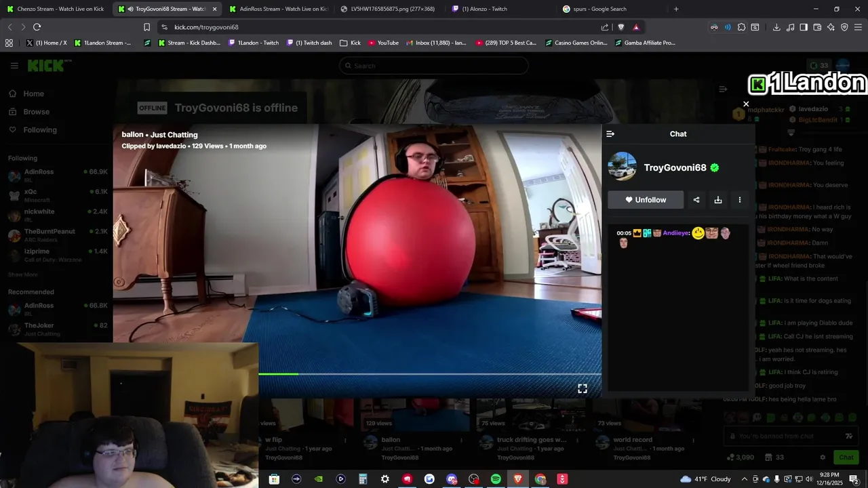
Task: Share the TroyGovoni68 clip
Action: (696, 200)
